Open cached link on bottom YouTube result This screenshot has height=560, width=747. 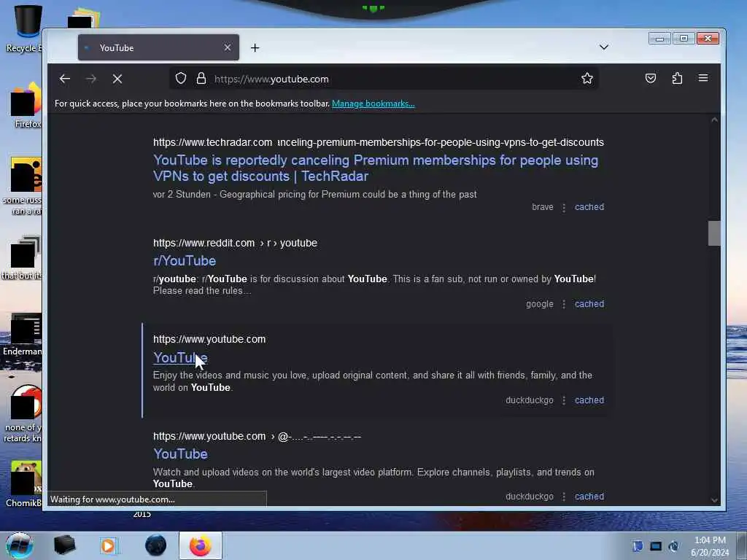pos(589,497)
